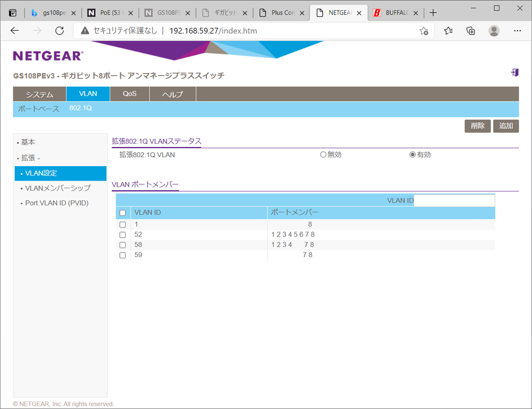Screen dimensions: 532x409
Task: Collapse the 拡張 sidebar section
Action: [29, 158]
